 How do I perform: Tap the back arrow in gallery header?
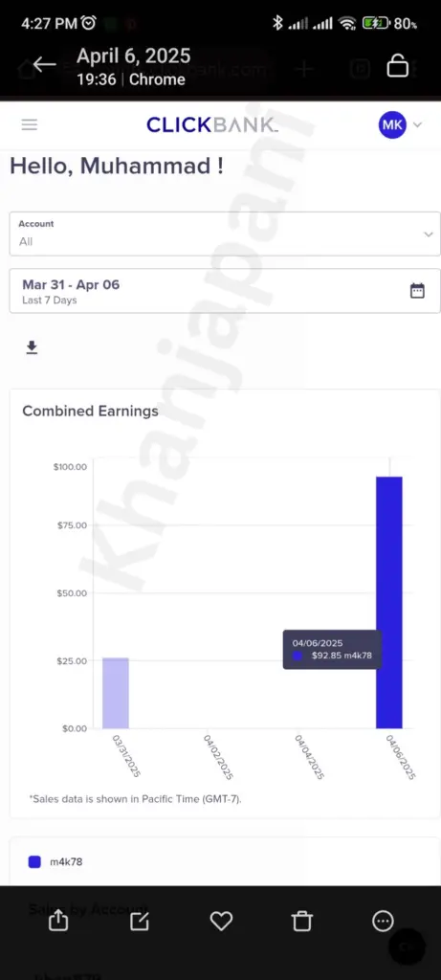coord(44,64)
